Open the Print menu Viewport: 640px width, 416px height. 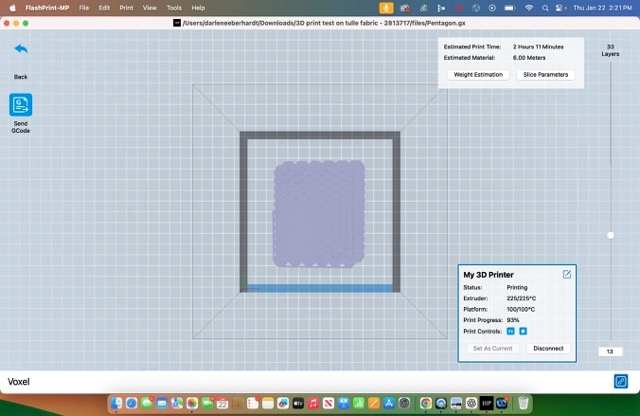[x=125, y=7]
